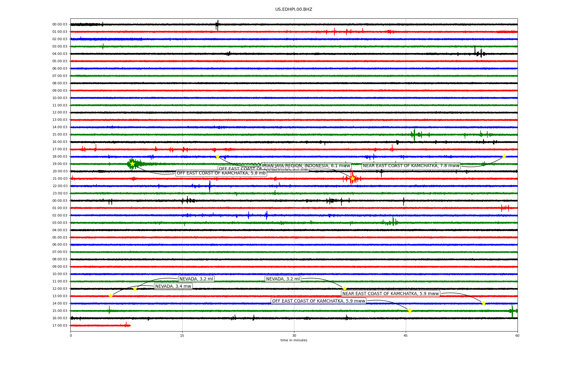Image resolution: width=588 pixels, height=368 pixels.
Task: Click the last 17:00:03 row label at bottom
Action: (x=60, y=325)
